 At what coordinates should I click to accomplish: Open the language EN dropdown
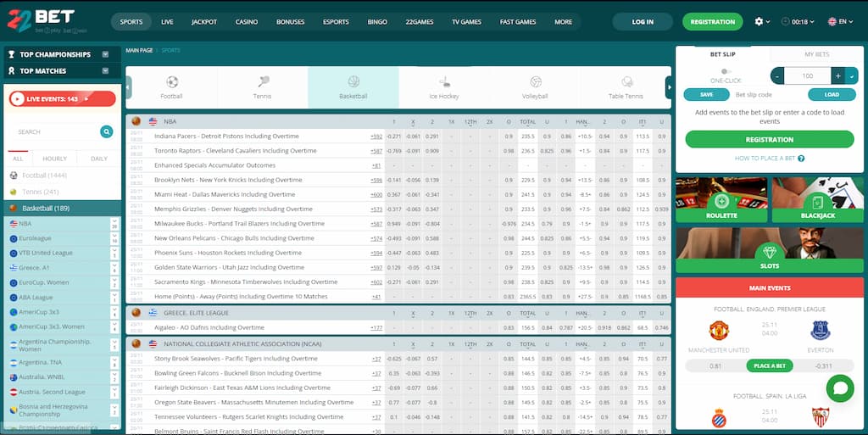840,21
